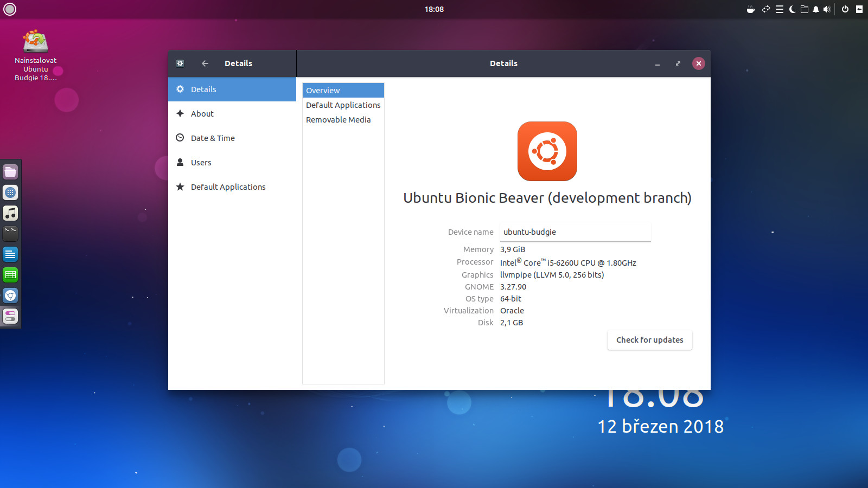The image size is (868, 488).
Task: Open sidebar Default Applications with star icon
Action: tap(232, 187)
